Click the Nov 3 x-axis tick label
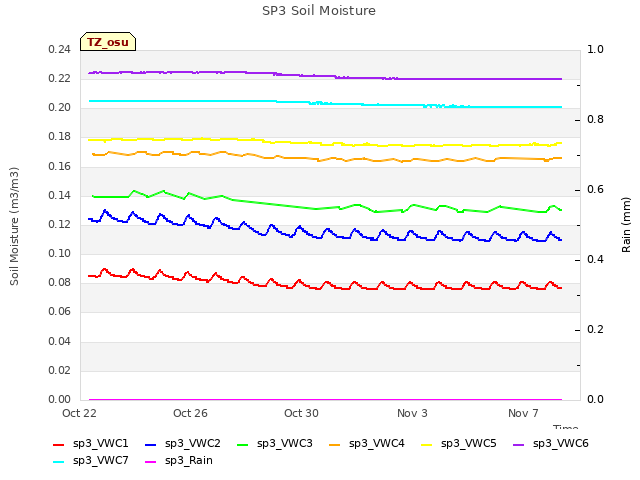Image resolution: width=640 pixels, height=480 pixels. [x=412, y=413]
